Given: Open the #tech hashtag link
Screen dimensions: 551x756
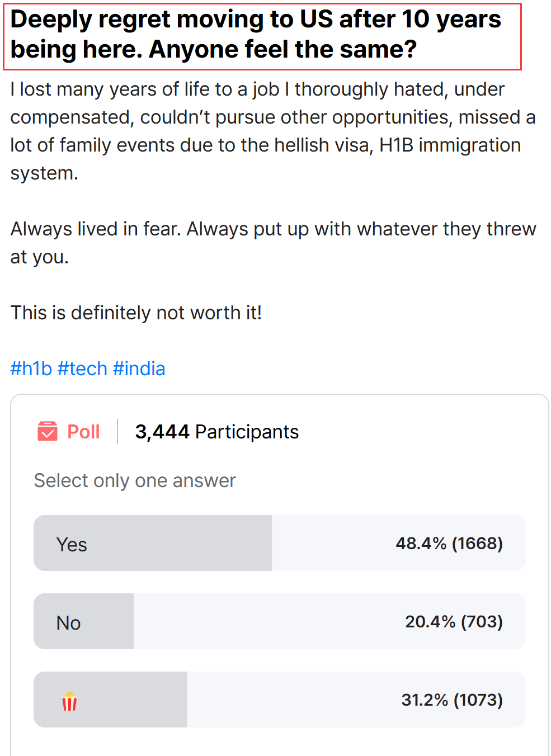Looking at the screenshot, I should tap(82, 368).
